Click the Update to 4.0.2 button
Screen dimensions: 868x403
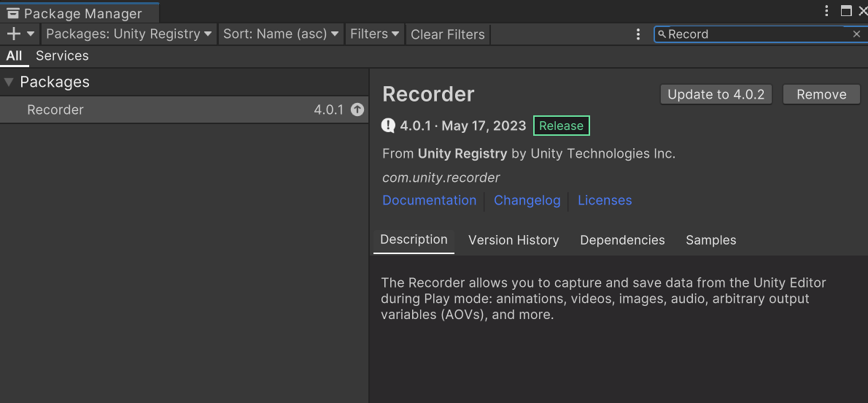716,94
